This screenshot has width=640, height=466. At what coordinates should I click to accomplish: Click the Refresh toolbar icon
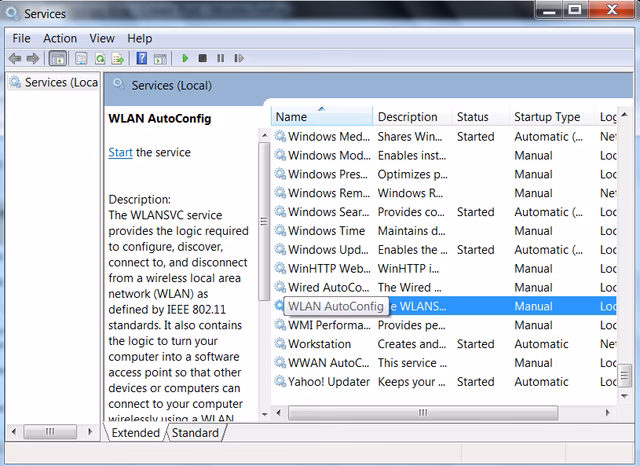(100, 58)
